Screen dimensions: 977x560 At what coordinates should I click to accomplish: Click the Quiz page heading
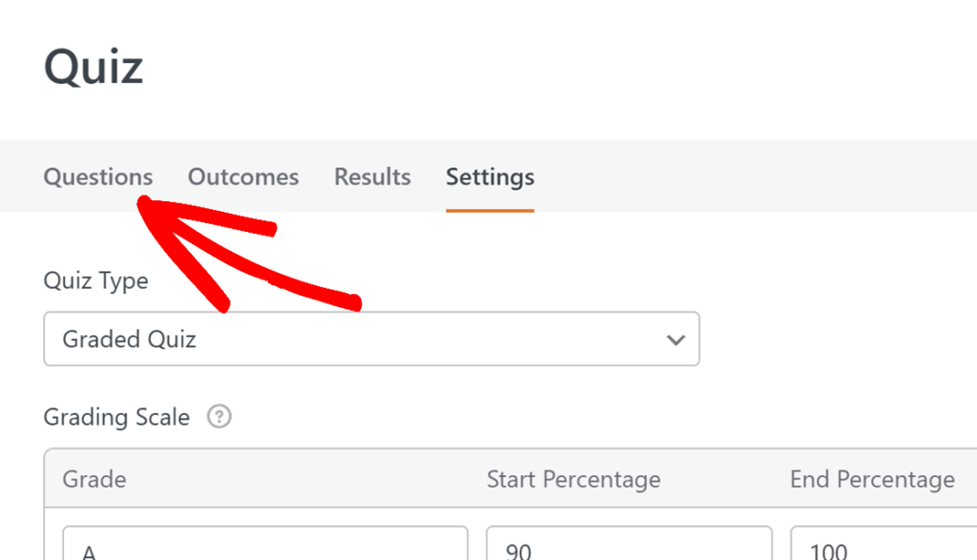click(94, 69)
